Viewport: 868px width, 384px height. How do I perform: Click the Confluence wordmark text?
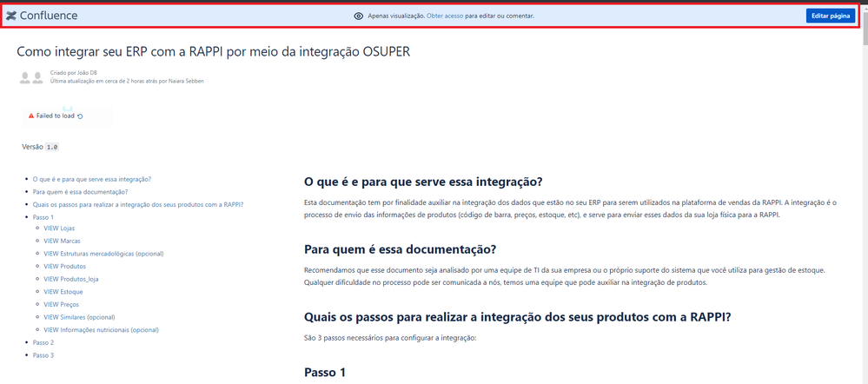(x=49, y=16)
